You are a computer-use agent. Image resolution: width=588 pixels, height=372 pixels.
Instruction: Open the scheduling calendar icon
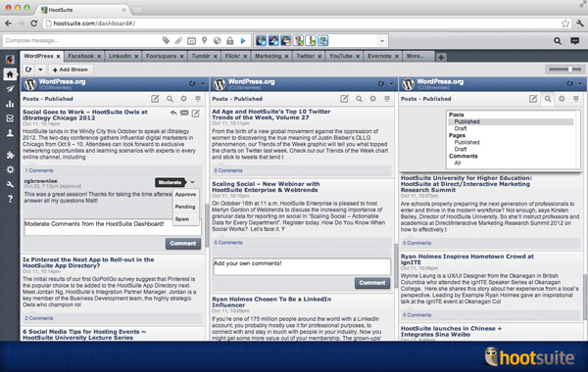click(191, 40)
